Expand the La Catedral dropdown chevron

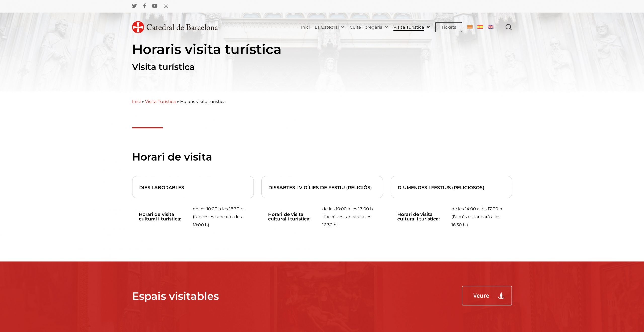pyautogui.click(x=343, y=27)
